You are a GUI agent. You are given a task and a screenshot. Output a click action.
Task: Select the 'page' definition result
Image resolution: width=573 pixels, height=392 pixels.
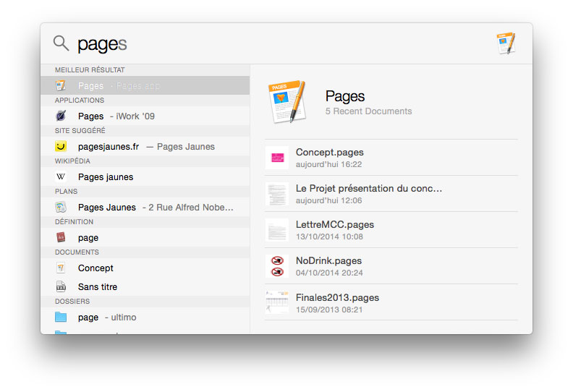pyautogui.click(x=145, y=237)
